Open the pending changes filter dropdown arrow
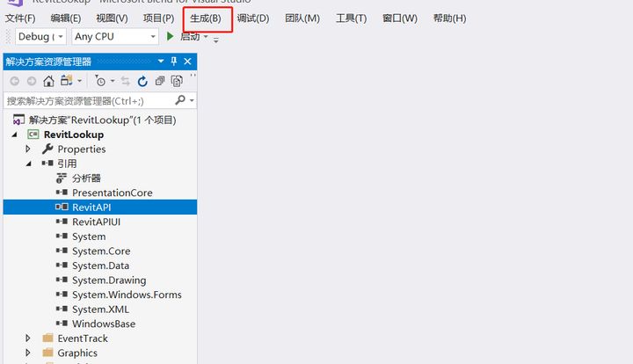The height and width of the screenshot is (364, 633). click(113, 81)
